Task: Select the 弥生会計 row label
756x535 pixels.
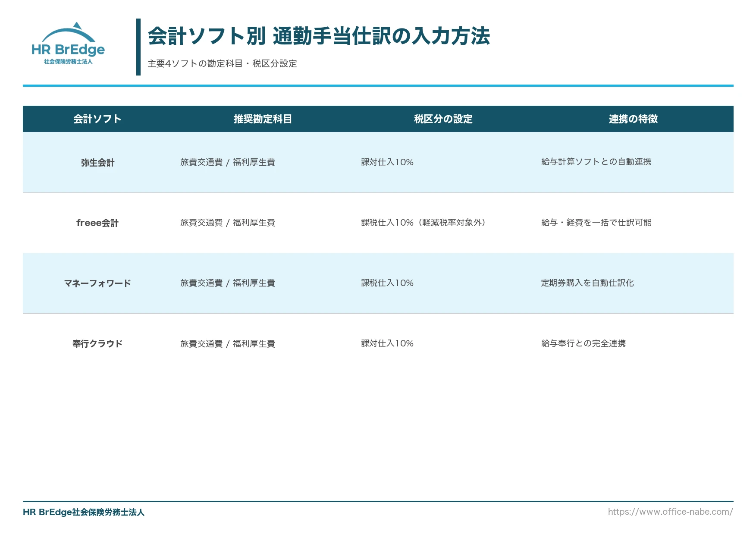Action: click(x=97, y=163)
